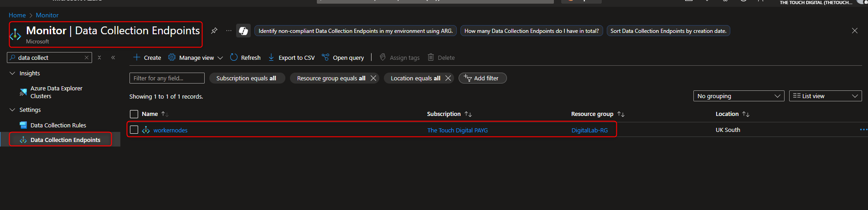The image size is (868, 210).
Task: Click the Add filter button
Action: pos(482,78)
